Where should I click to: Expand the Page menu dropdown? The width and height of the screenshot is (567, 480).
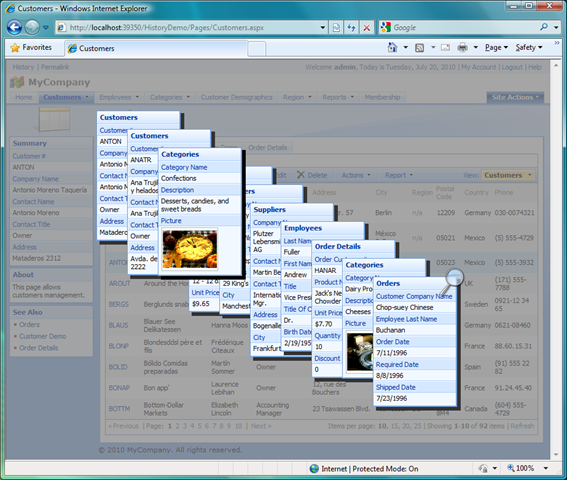[496, 47]
